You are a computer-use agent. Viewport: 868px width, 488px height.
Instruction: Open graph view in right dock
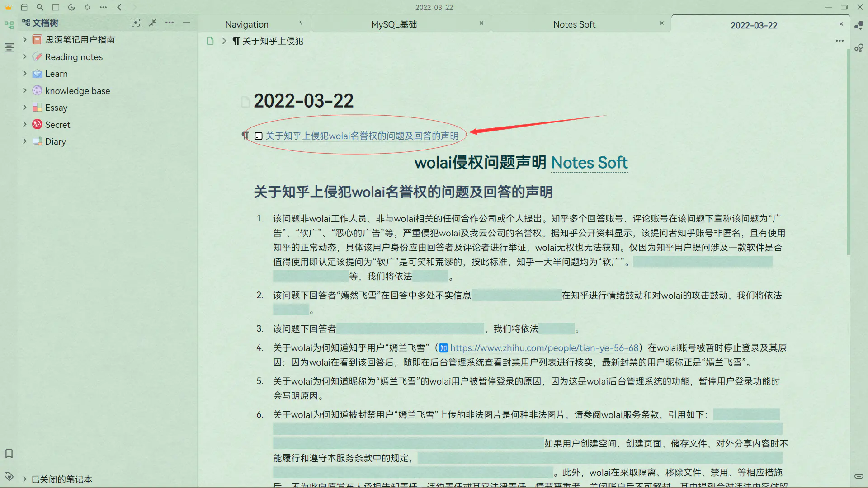pyautogui.click(x=859, y=25)
